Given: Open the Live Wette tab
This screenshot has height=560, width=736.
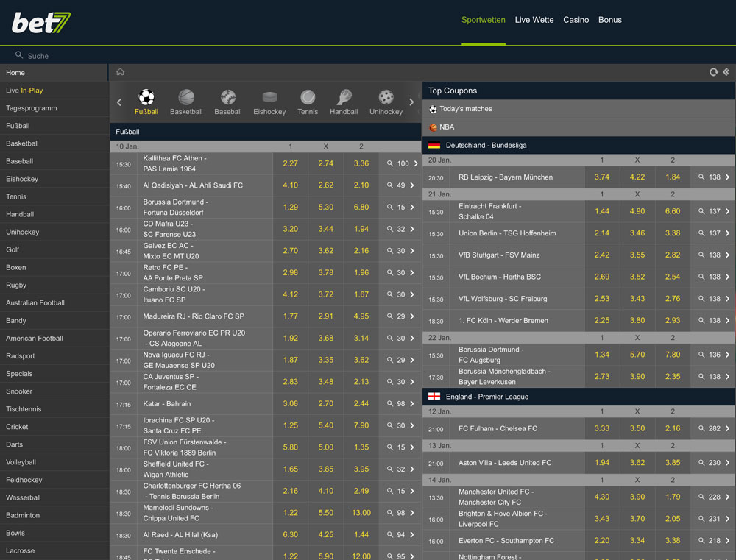Looking at the screenshot, I should click(x=534, y=20).
